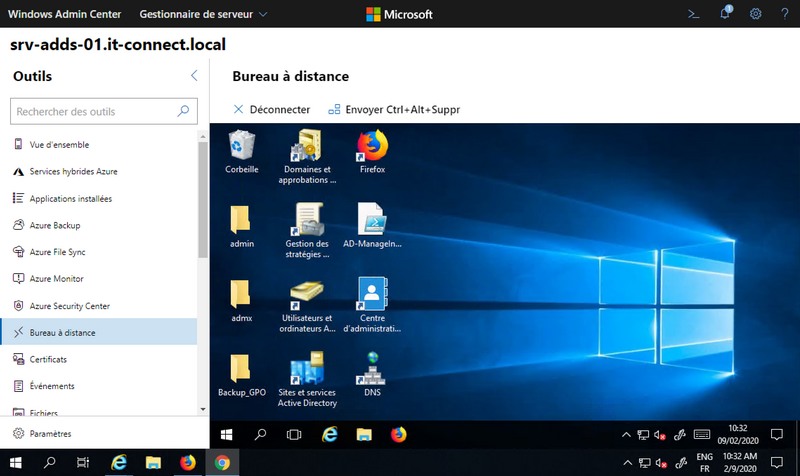Collapse the Outils sidebar panel
Viewport: 800px width, 476px height.
(x=194, y=76)
